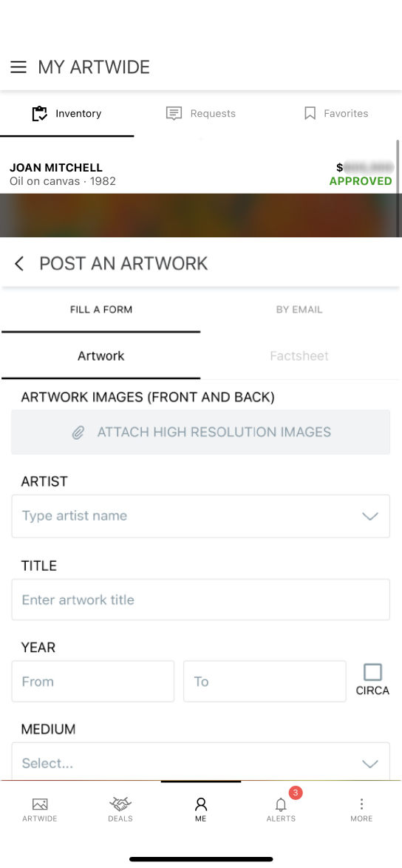The height and width of the screenshot is (868, 402).
Task: Switch to the Requests tab
Action: [201, 113]
